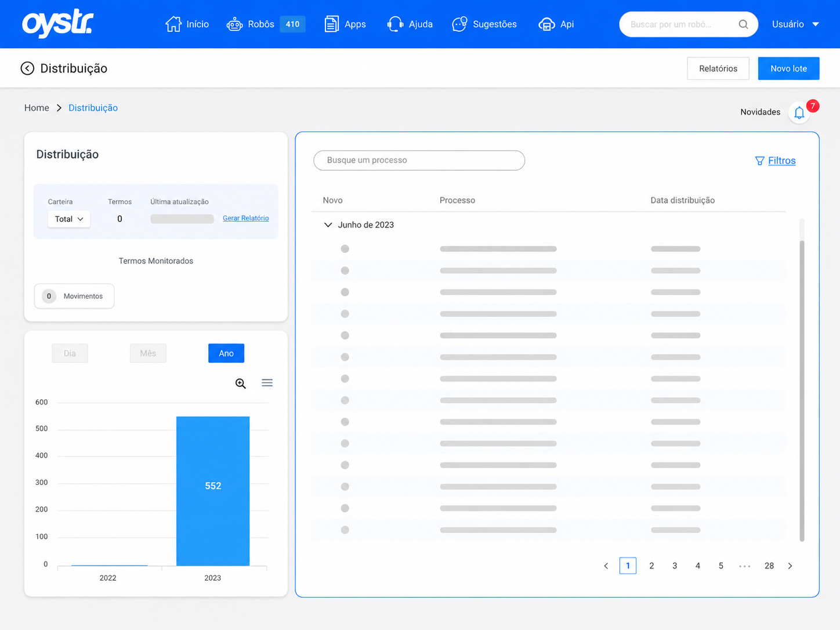
Task: Open the chart hamburger menu icon
Action: coord(267,383)
